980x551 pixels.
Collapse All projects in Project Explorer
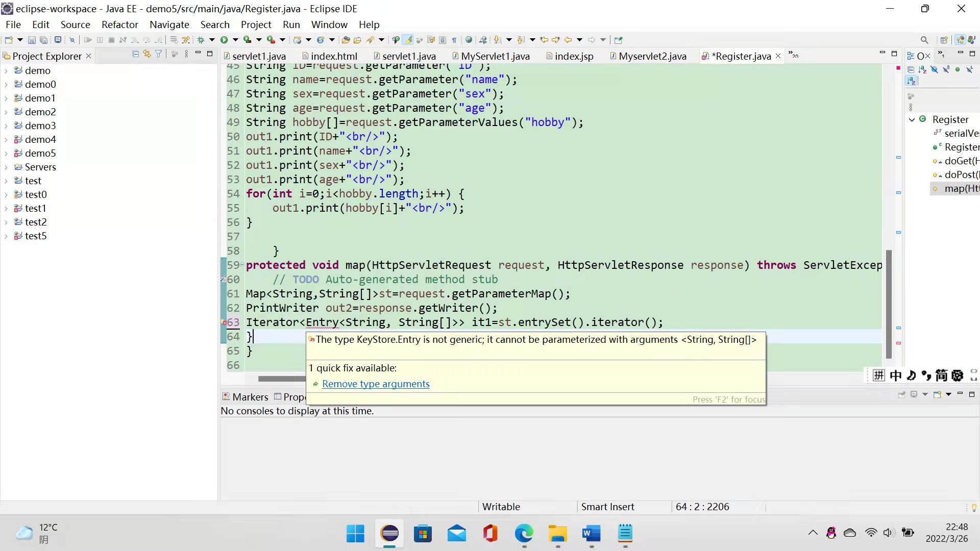(136, 54)
